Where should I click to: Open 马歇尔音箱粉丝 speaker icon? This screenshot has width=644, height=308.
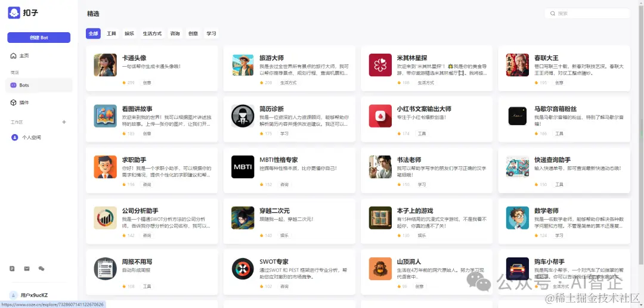[x=518, y=116]
